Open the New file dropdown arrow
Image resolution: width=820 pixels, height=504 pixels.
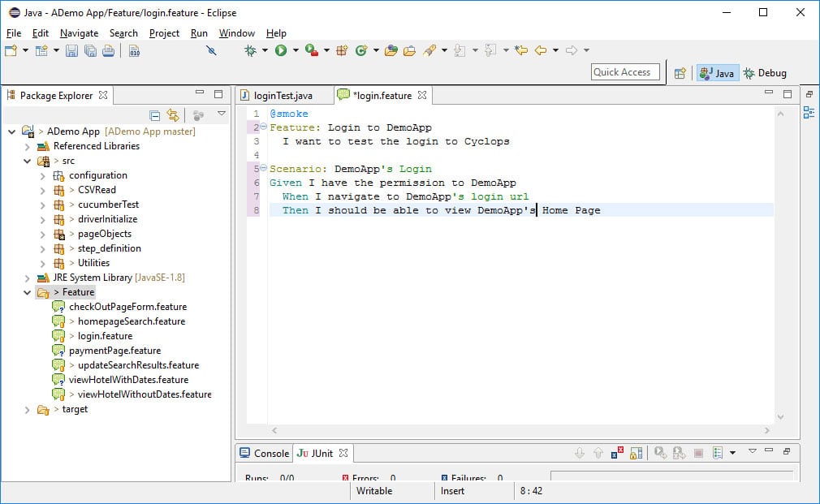25,50
